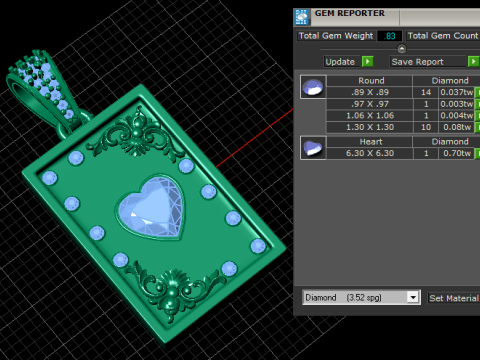This screenshot has width=480, height=360.
Task: Click the 0.003tw weight cell
Action: [x=456, y=104]
